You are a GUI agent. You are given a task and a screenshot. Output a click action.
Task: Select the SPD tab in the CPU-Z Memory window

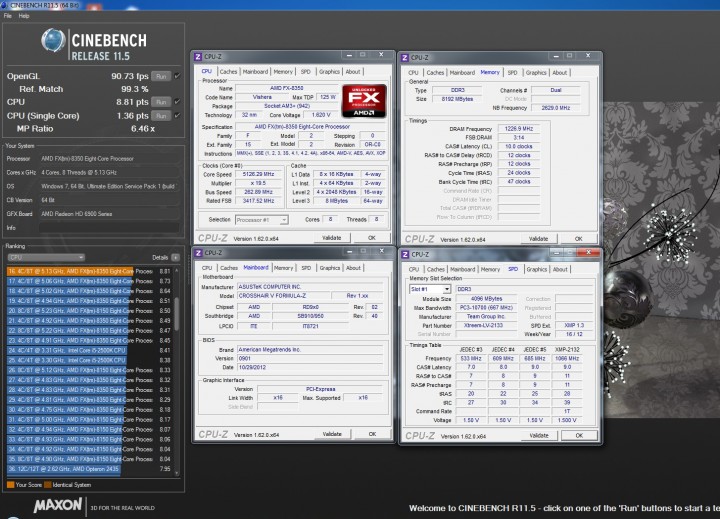tap(512, 73)
